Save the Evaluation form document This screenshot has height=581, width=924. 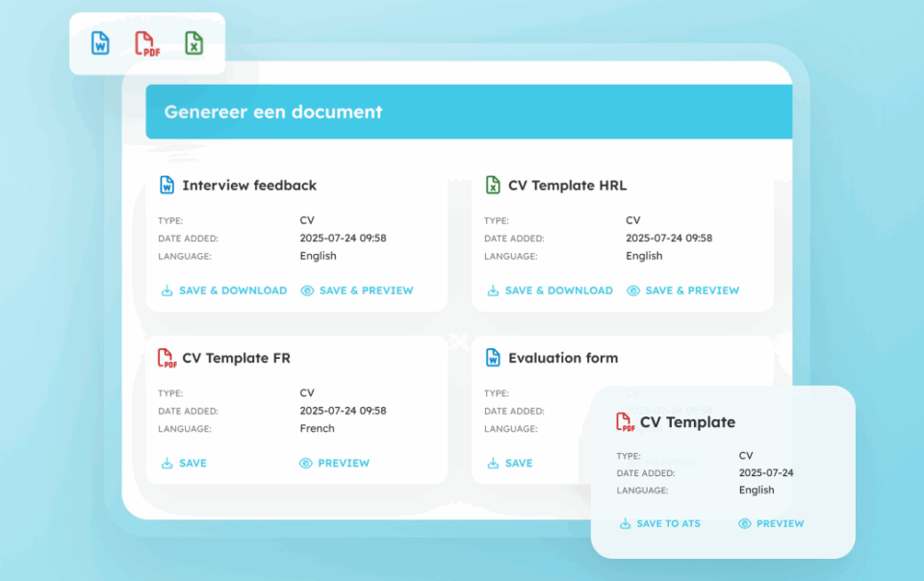click(509, 464)
